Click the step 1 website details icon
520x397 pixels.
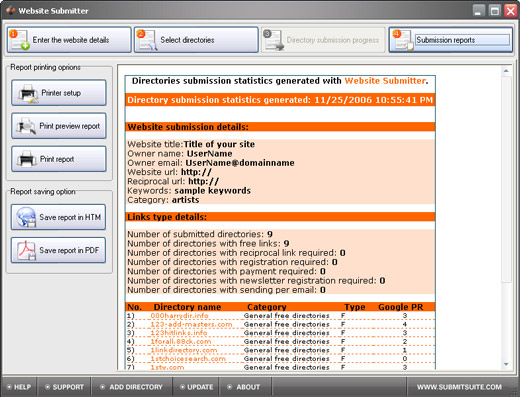[x=19, y=40]
